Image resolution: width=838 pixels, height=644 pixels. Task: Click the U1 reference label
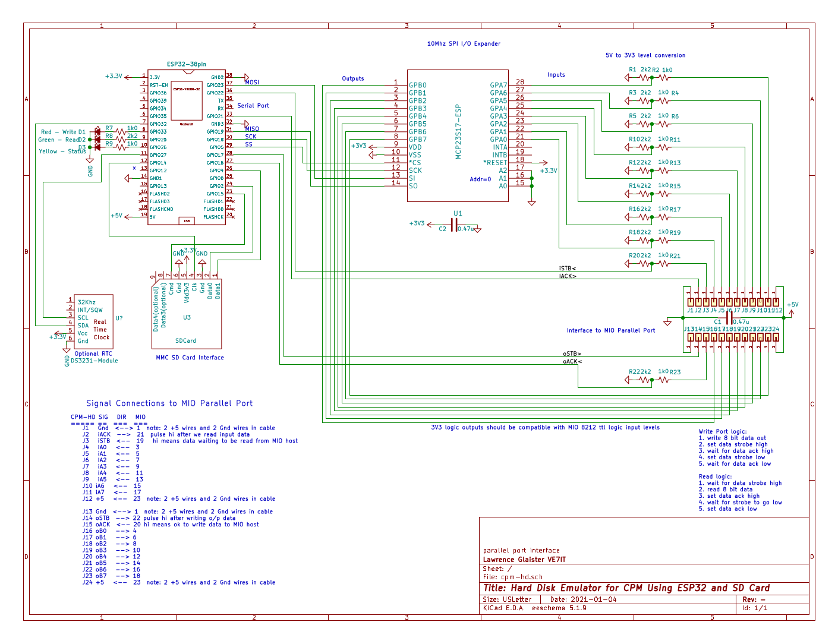[458, 213]
